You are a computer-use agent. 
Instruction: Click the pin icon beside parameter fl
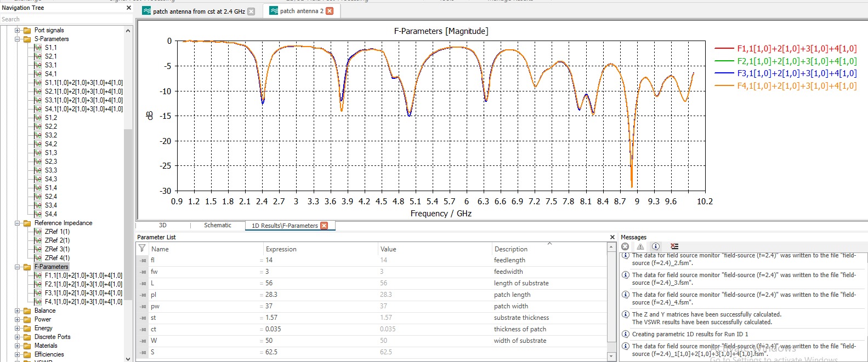[x=143, y=261]
